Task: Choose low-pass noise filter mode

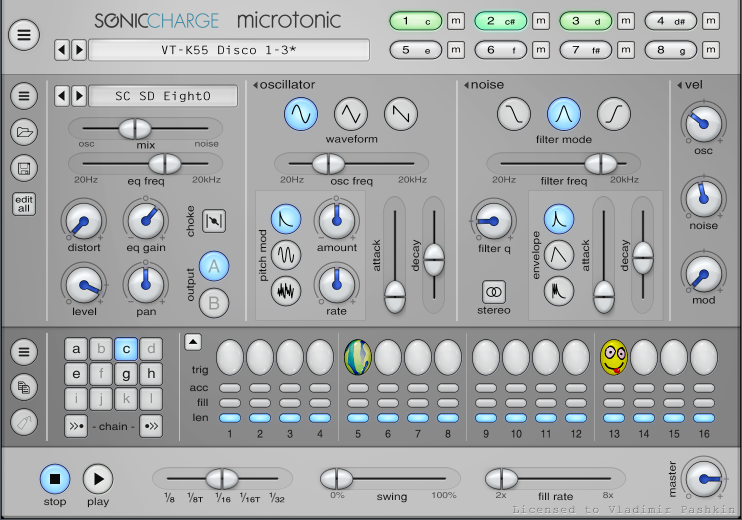Action: (513, 114)
